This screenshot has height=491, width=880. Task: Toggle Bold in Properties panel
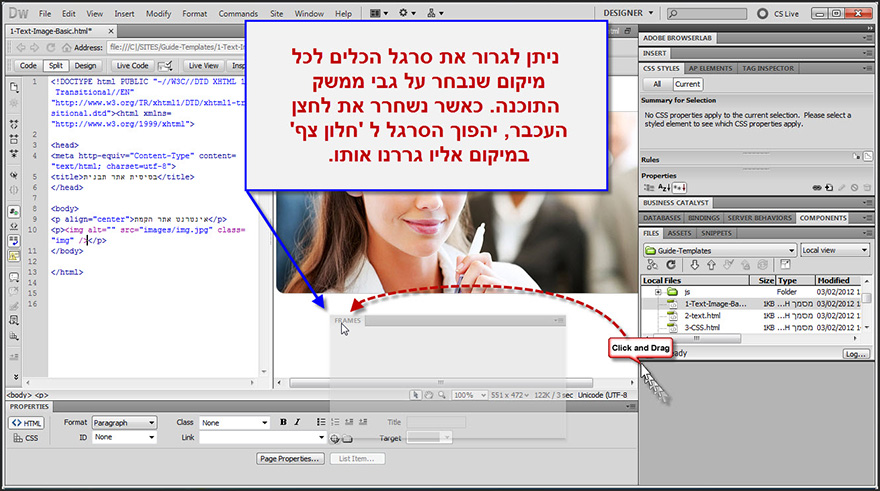coord(283,422)
